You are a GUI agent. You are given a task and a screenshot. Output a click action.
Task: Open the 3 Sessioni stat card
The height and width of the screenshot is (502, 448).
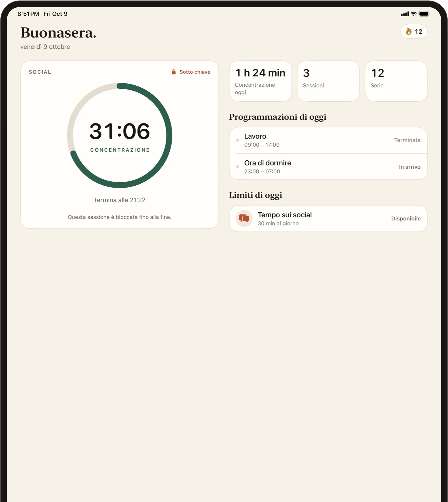(x=328, y=81)
